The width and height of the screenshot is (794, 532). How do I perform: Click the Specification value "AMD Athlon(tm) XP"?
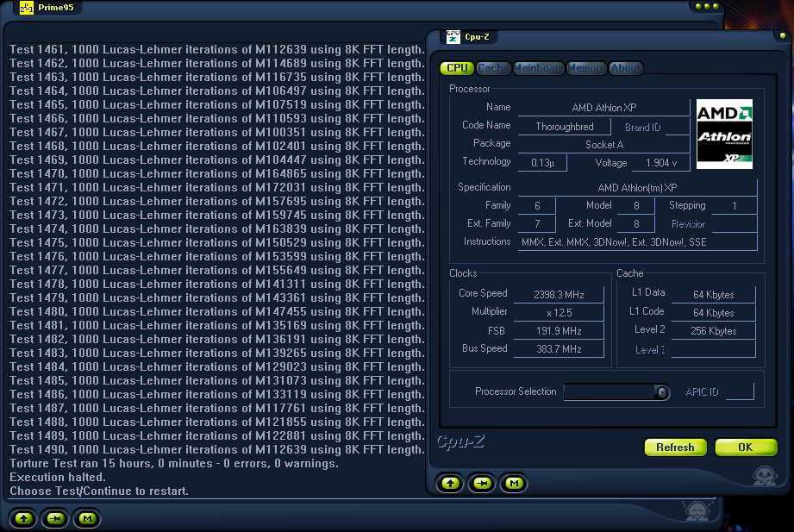pyautogui.click(x=637, y=187)
